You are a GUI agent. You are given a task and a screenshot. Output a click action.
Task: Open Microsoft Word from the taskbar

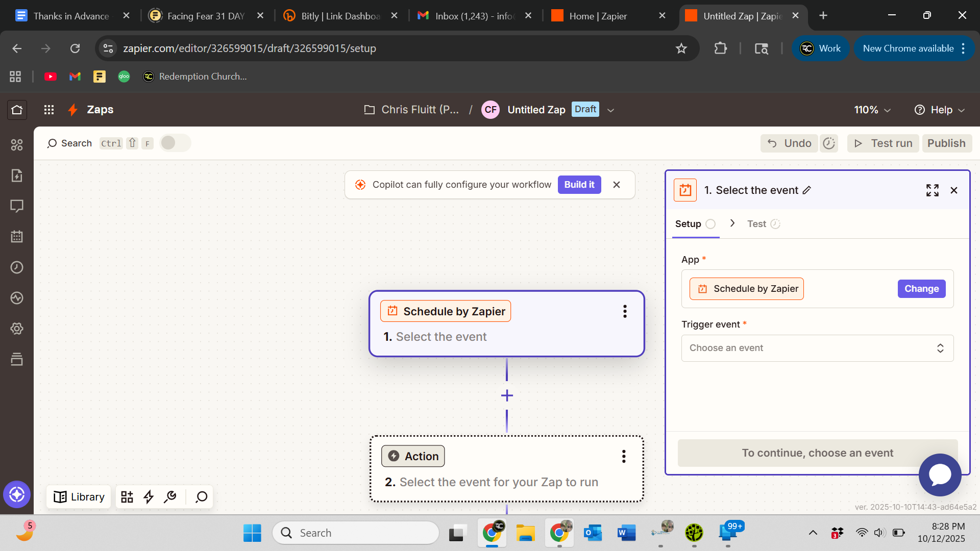point(626,533)
